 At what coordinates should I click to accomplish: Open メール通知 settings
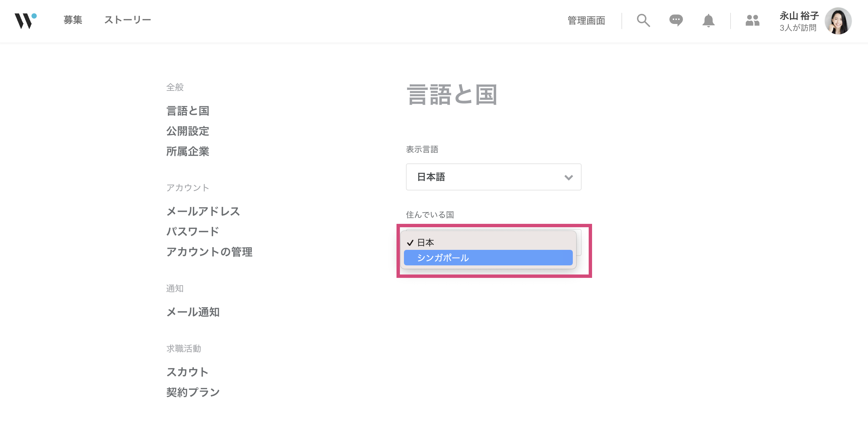click(193, 312)
